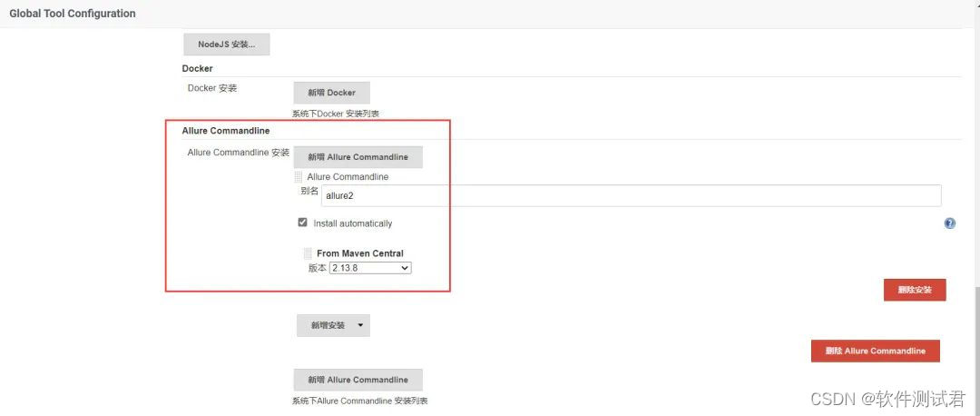The image size is (980, 416).
Task: Click the red 删除安装 button
Action: (915, 291)
